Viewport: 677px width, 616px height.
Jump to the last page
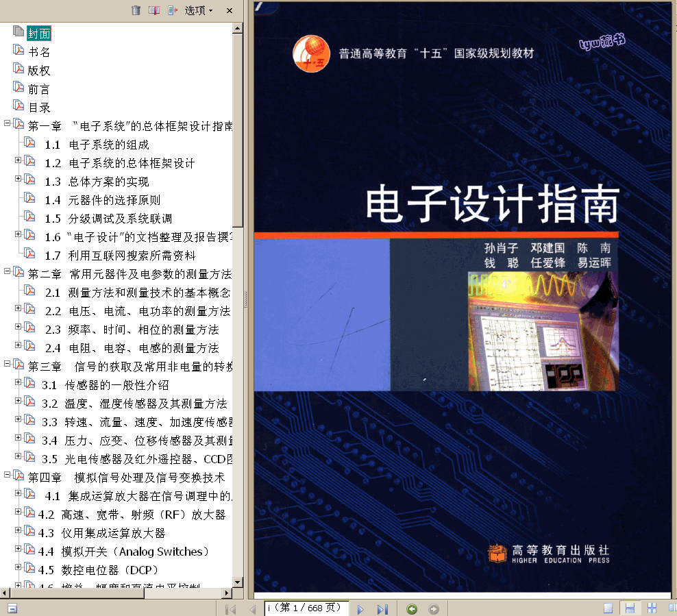tap(382, 608)
